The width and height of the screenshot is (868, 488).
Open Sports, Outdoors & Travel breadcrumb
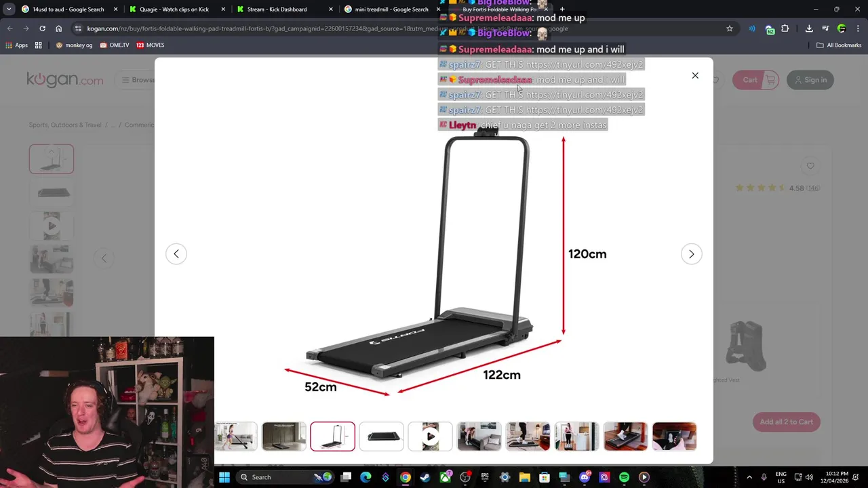point(65,125)
